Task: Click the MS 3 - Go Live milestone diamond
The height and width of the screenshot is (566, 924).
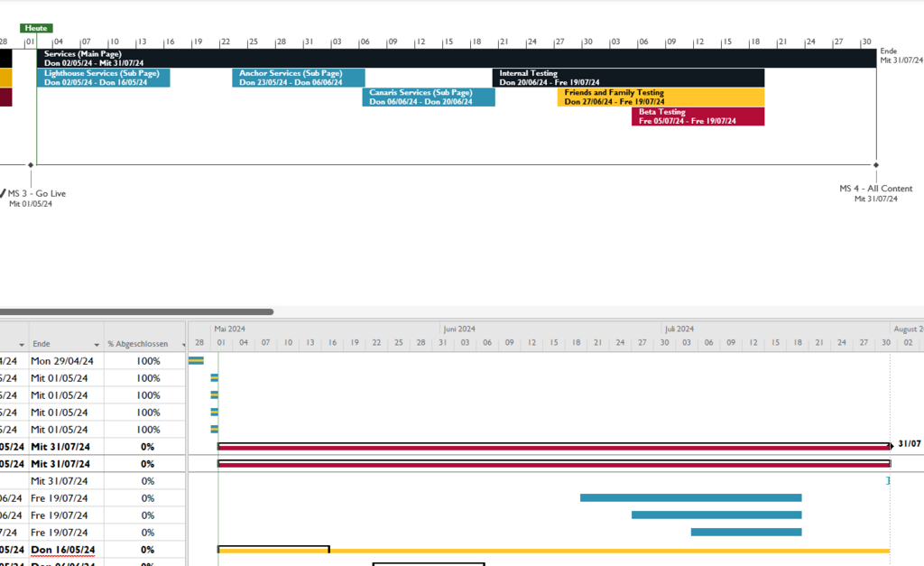Action: point(31,165)
